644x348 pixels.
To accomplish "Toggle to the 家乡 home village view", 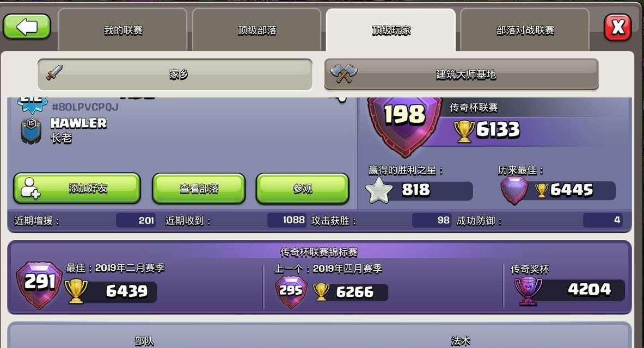I will click(x=175, y=74).
